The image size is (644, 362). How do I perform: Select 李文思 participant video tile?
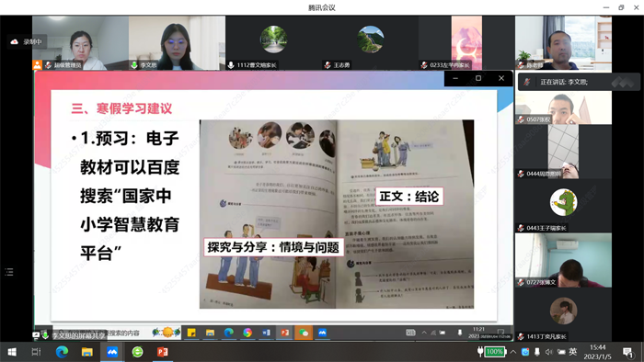click(x=177, y=43)
